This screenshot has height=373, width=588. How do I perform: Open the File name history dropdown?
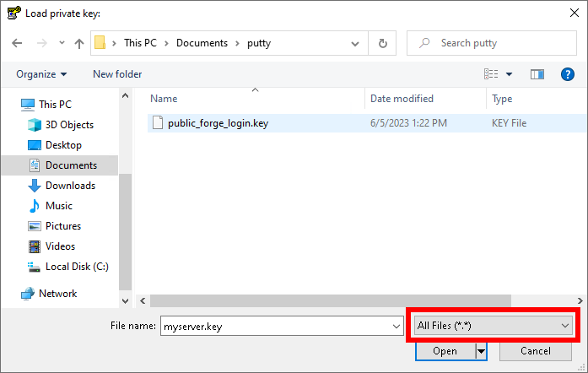click(x=397, y=326)
